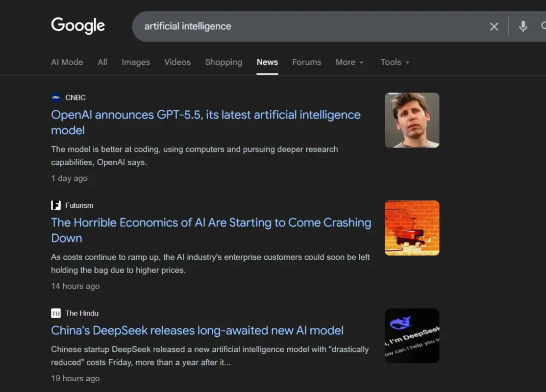Image resolution: width=546 pixels, height=392 pixels.
Task: Click the '1 day ago' timestamp
Action: (x=69, y=178)
